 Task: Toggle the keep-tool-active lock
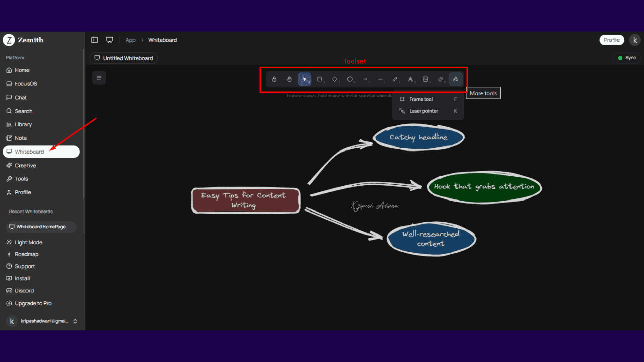pyautogui.click(x=274, y=79)
